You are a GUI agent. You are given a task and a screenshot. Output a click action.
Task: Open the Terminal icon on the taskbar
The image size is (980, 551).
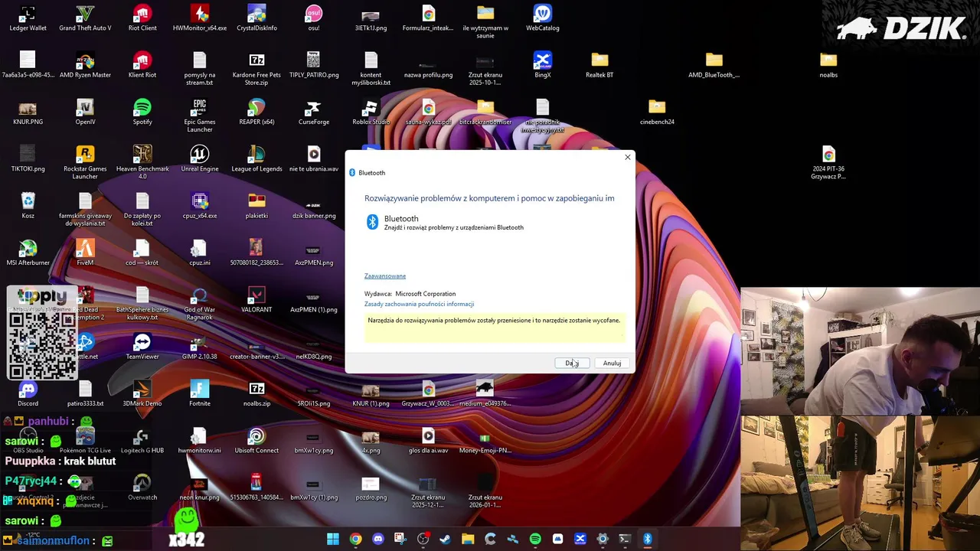pos(625,539)
